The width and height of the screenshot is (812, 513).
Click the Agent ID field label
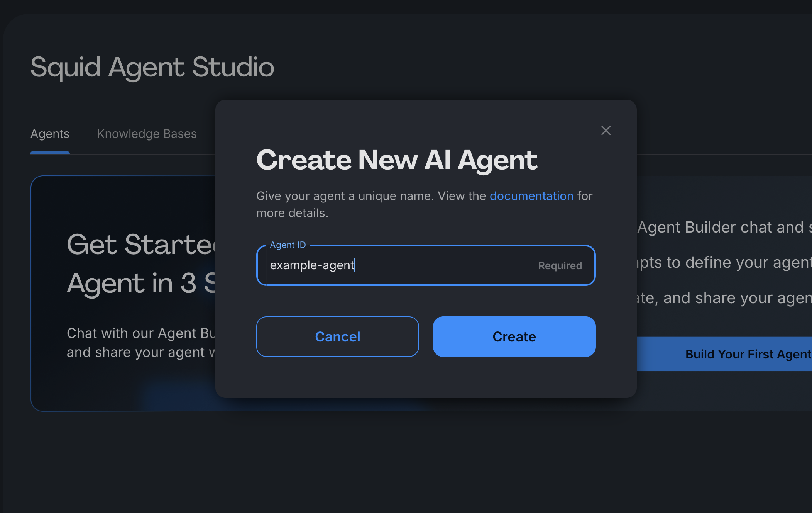288,245
